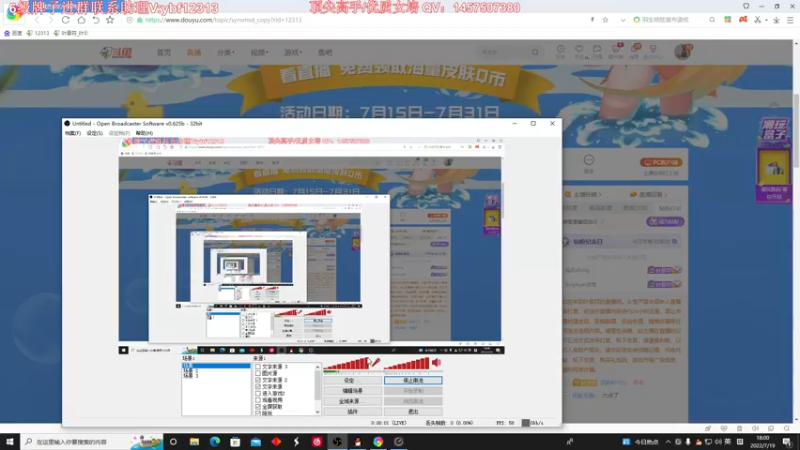The height and width of the screenshot is (450, 800).
Task: Open the browser hamburger menu icon
Action: pyautogui.click(x=790, y=20)
